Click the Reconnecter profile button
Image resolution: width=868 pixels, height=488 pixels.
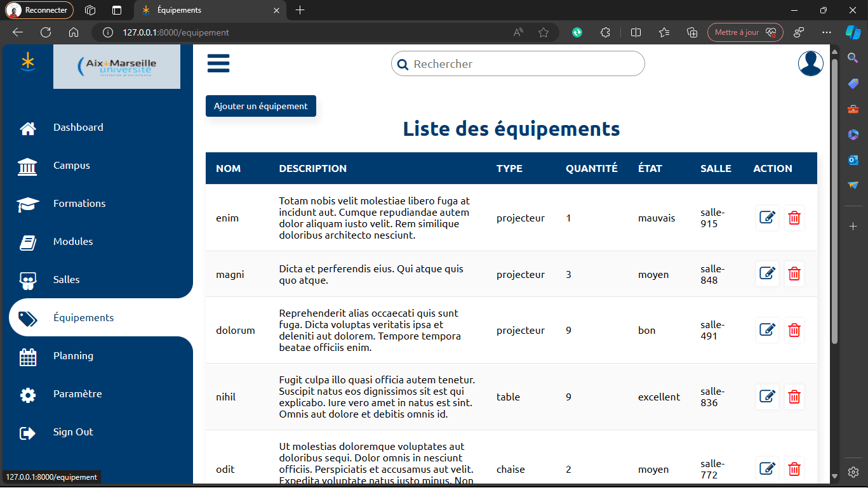click(x=39, y=10)
